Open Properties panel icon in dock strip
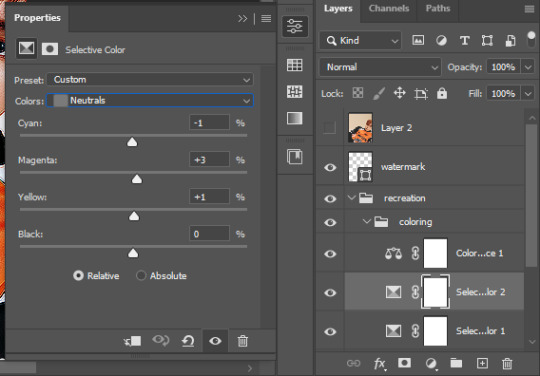The height and width of the screenshot is (376, 540). [x=295, y=27]
